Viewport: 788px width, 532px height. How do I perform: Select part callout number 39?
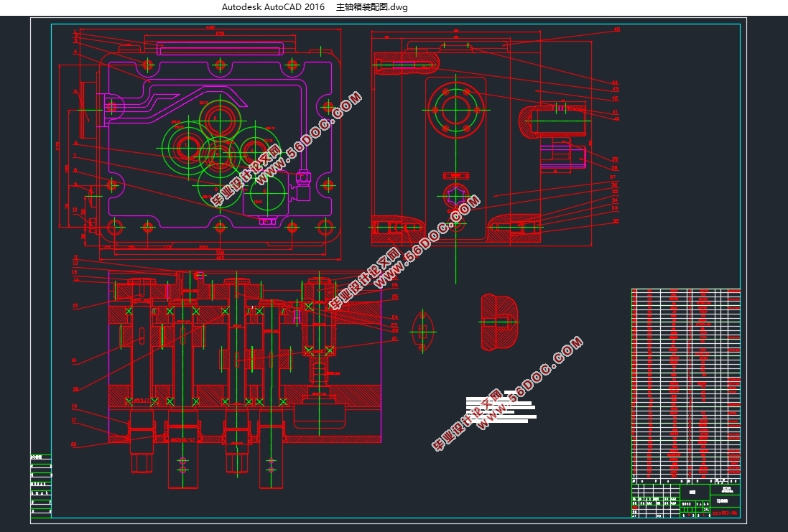[615, 160]
